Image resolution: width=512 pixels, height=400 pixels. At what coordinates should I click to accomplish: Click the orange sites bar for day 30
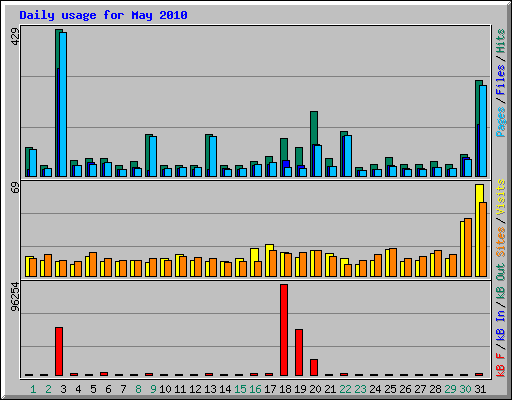click(x=468, y=247)
